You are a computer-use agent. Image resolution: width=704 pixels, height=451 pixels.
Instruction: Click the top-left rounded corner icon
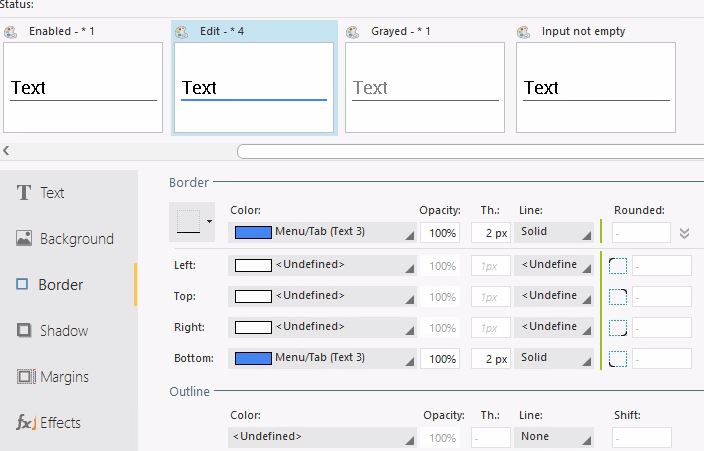tap(618, 266)
